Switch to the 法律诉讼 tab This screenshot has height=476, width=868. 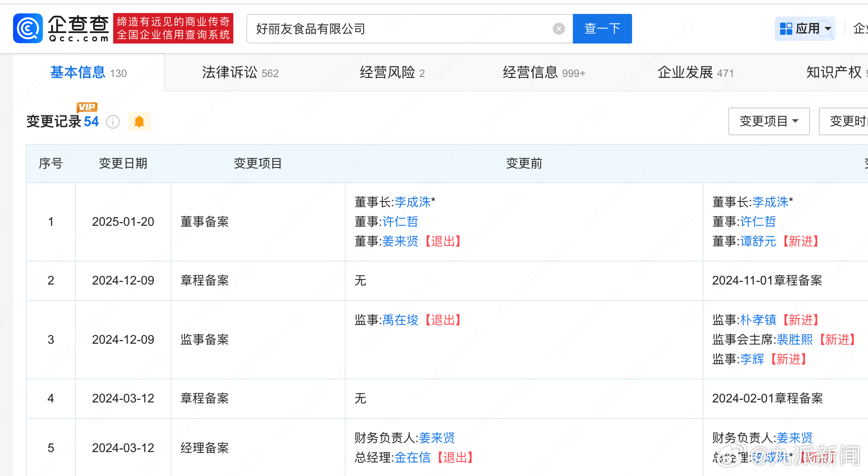[x=240, y=73]
